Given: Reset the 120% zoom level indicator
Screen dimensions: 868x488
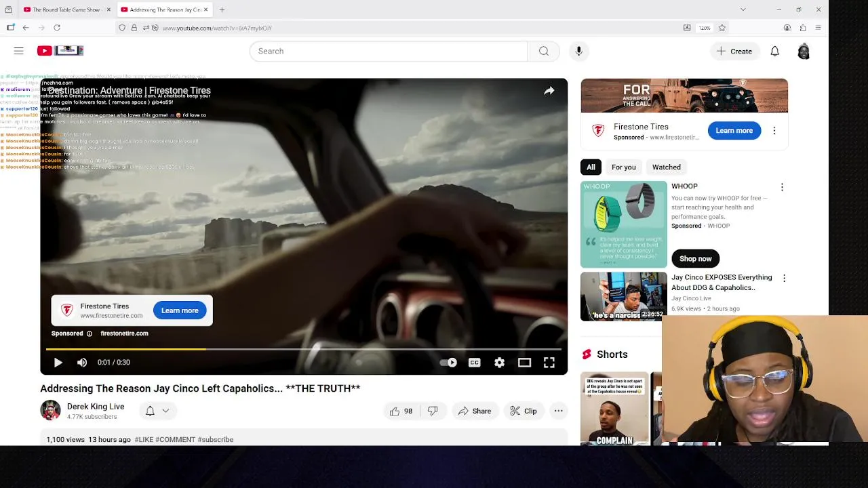Looking at the screenshot, I should pyautogui.click(x=705, y=28).
